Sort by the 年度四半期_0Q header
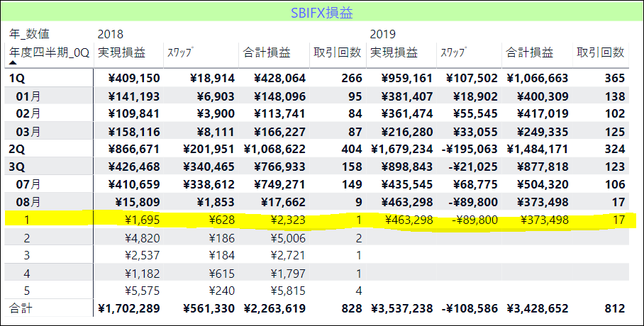This screenshot has height=326, width=644. tap(49, 52)
